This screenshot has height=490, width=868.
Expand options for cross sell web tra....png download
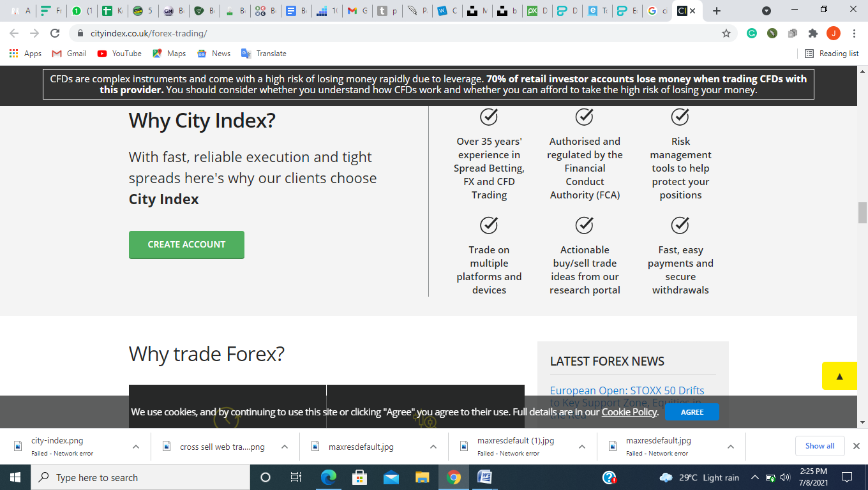coord(285,447)
